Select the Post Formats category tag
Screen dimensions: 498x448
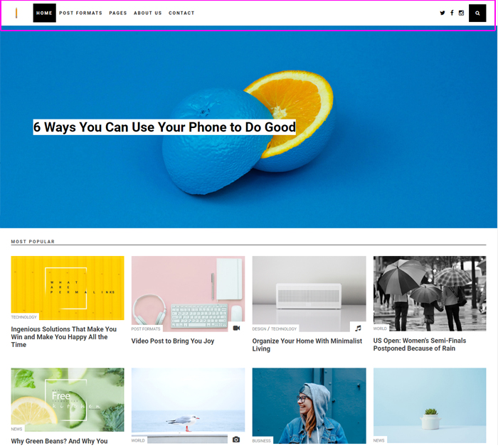click(146, 329)
